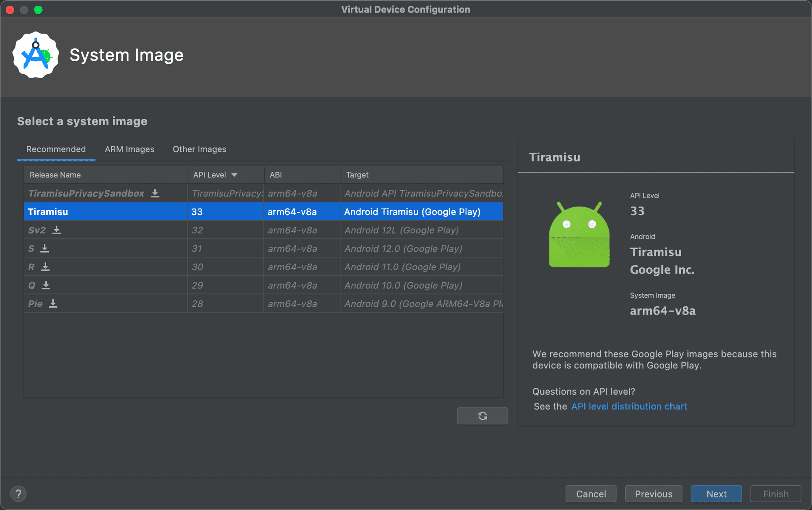Go back with the Previous button
812x510 pixels.
(x=654, y=494)
